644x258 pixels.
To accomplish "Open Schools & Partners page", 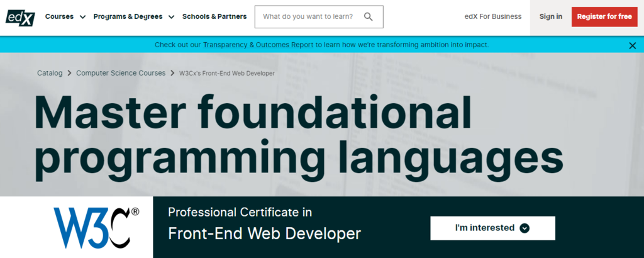I will [x=214, y=17].
